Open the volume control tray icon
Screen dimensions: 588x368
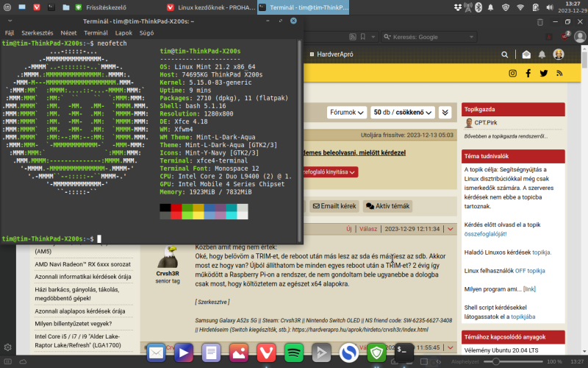550,7
